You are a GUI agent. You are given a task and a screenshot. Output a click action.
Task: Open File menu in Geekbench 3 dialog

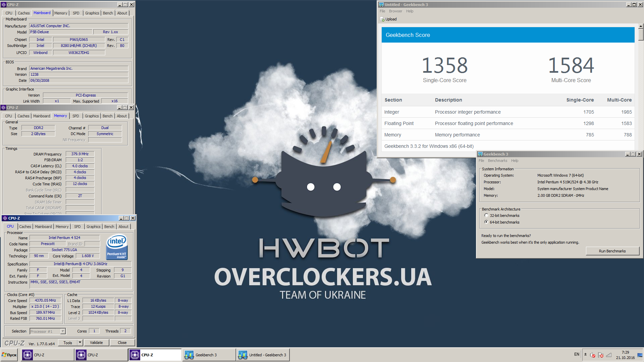click(481, 161)
